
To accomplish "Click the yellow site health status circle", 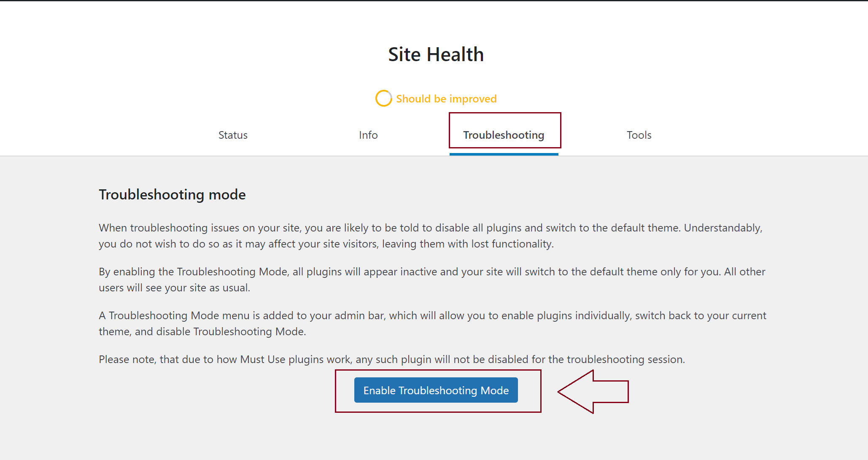I will point(383,98).
